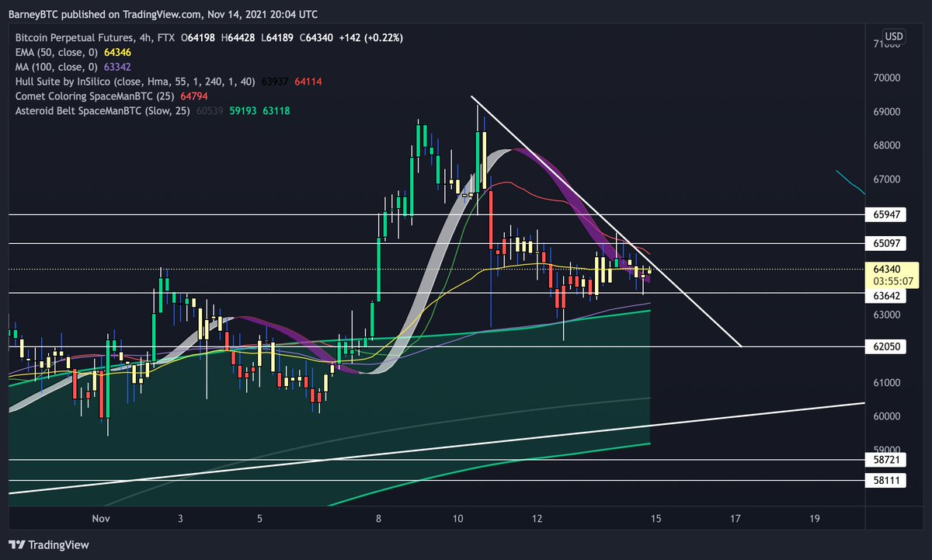Click the TradingView logo at the bottom

coord(49,545)
